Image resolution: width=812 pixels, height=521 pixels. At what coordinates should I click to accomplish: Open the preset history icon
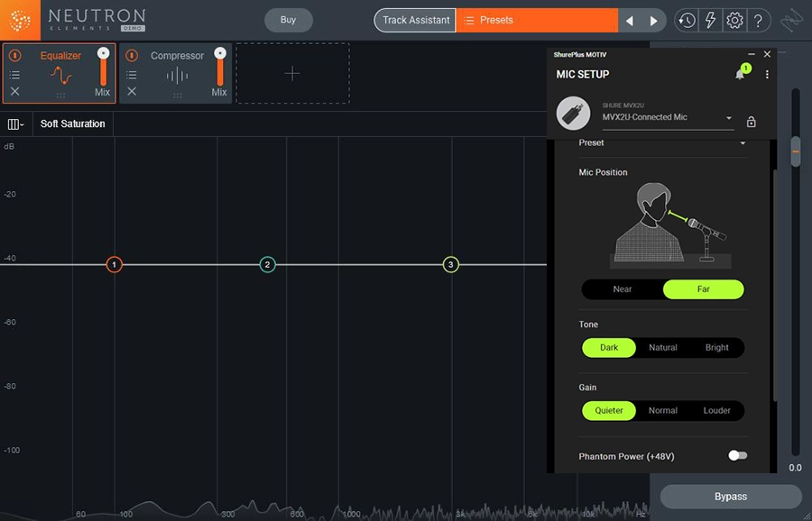tap(687, 21)
